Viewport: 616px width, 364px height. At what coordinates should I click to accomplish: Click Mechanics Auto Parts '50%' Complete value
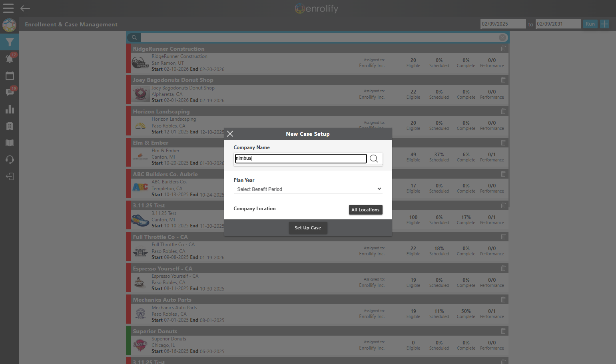466,311
